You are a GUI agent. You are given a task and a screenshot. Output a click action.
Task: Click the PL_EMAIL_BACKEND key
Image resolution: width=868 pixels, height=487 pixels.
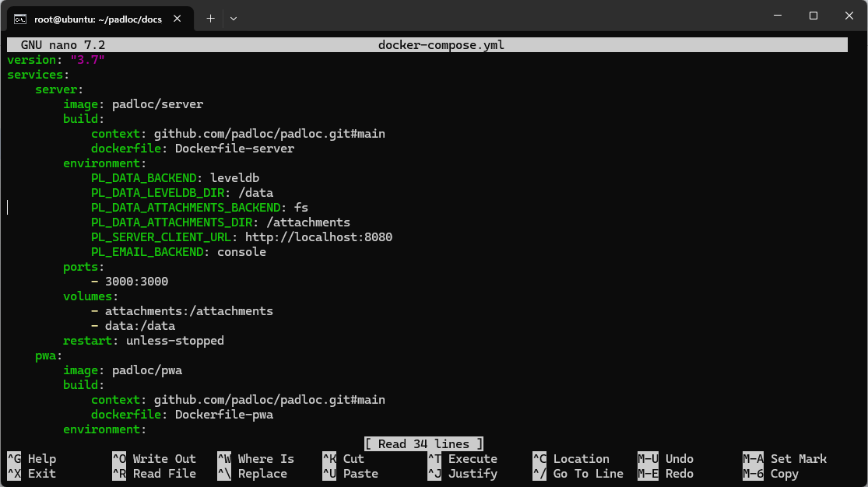pyautogui.click(x=147, y=252)
